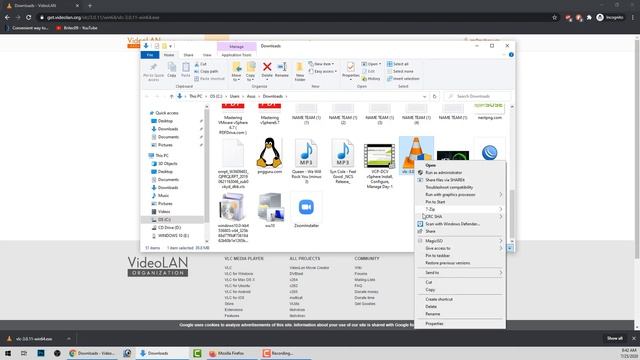Open the New item dropdown
Viewport: 640px width, 360px height.
point(322,64)
